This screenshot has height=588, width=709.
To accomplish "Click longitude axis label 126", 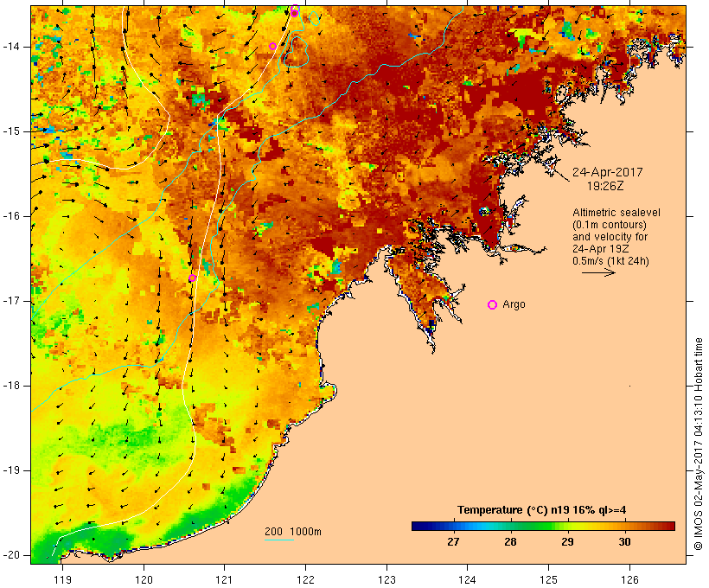I will tap(629, 579).
